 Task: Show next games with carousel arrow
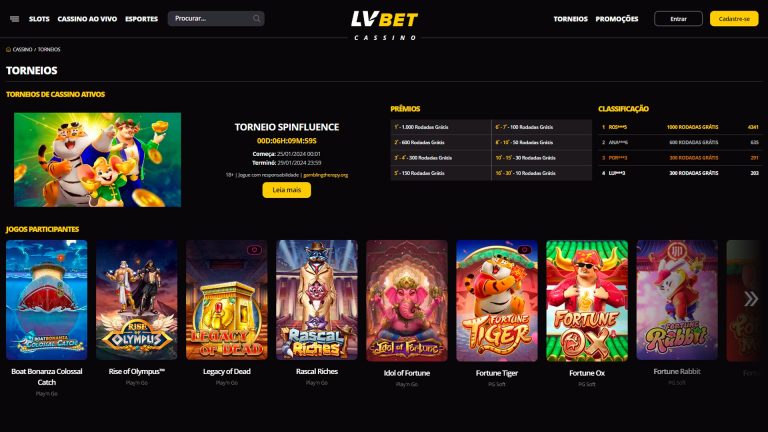tap(750, 298)
